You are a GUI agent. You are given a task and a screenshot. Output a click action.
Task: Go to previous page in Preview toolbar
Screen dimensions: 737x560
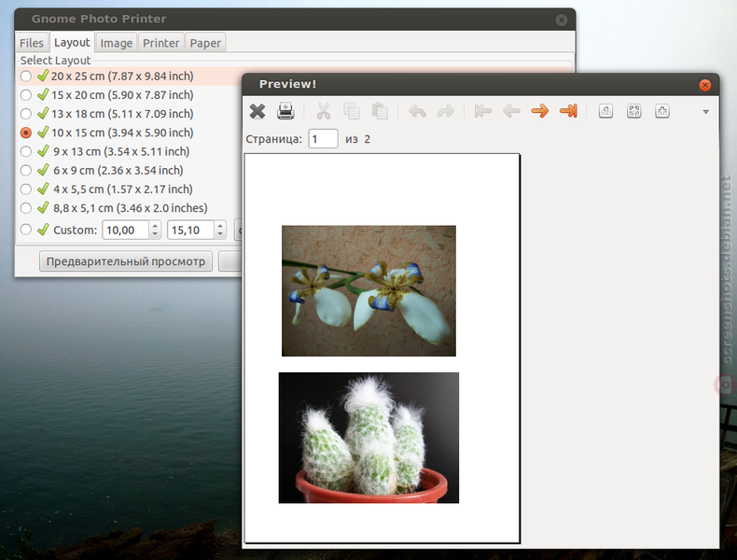(511, 111)
